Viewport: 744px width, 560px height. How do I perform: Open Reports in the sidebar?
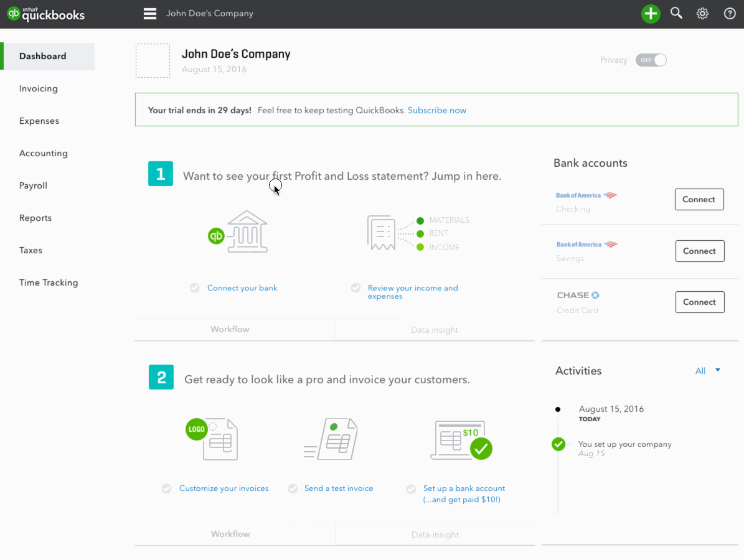(35, 218)
